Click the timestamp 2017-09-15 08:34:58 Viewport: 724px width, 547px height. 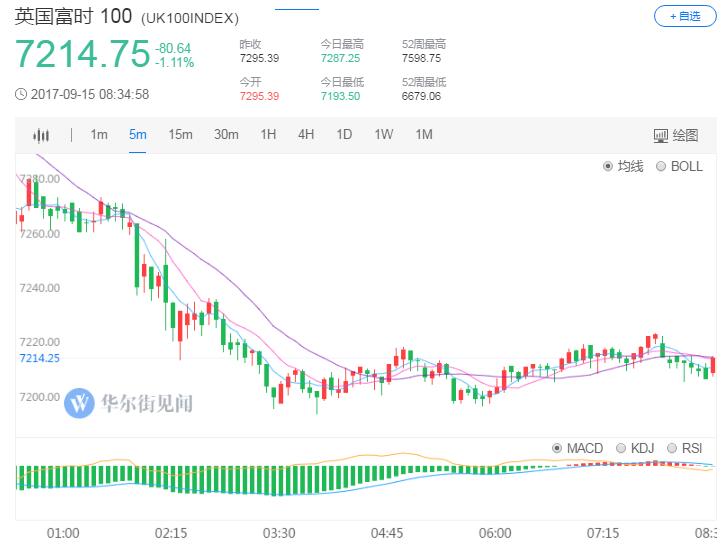(x=90, y=95)
